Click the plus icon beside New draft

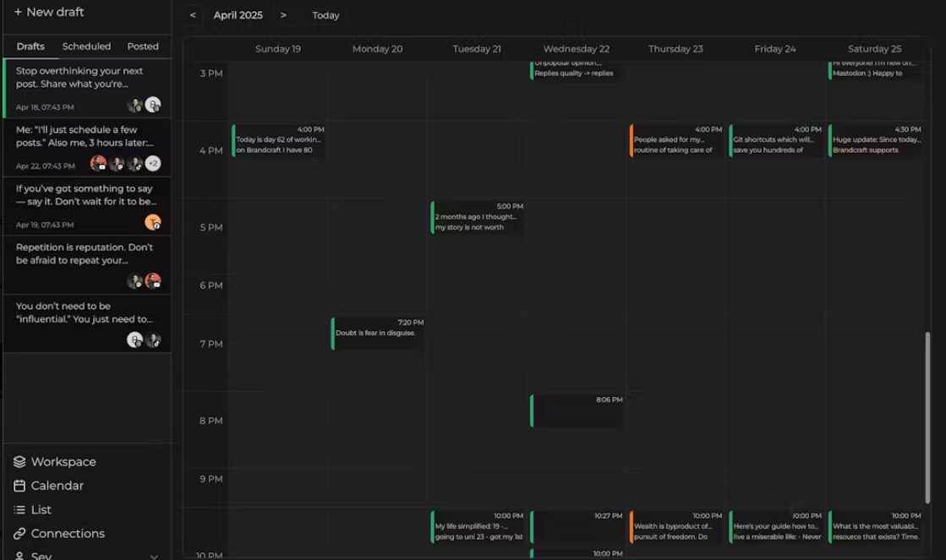tap(18, 12)
